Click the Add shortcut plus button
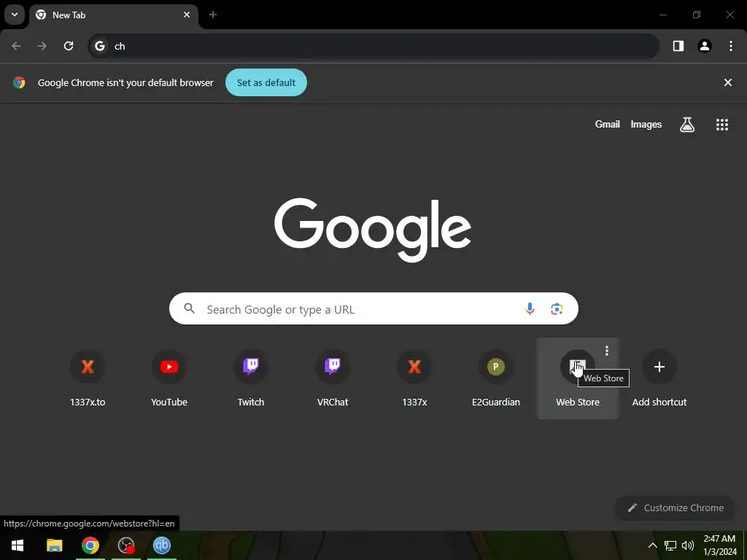 659,367
